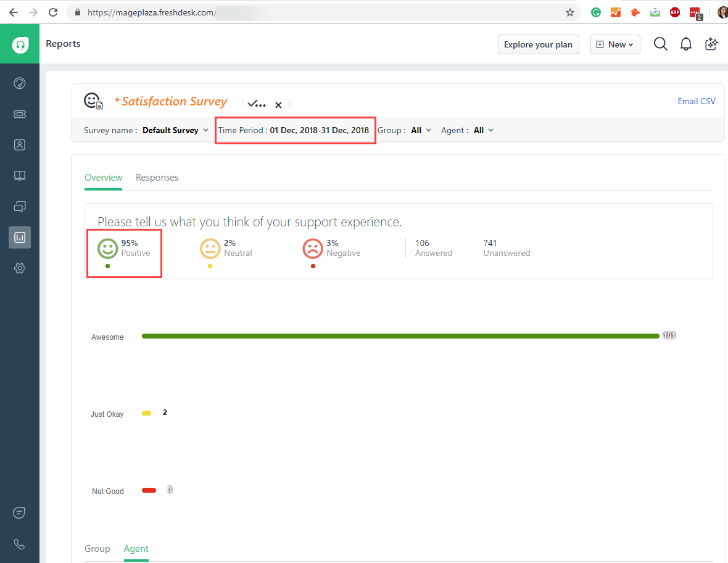Open the Forums chat icon in sidebar

[20, 207]
